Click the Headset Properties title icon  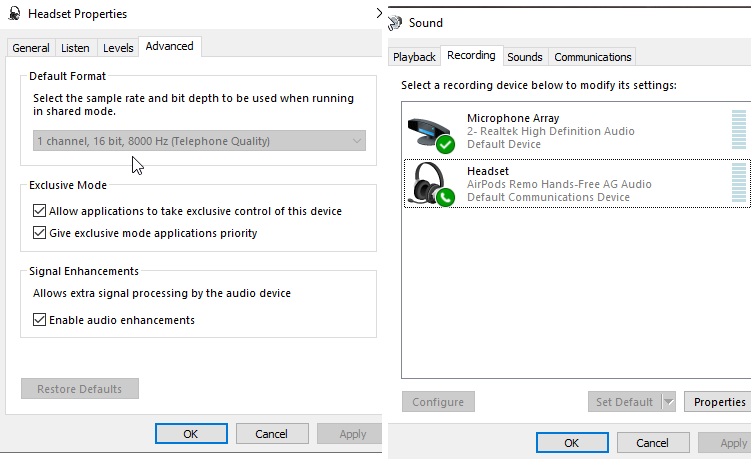tap(14, 13)
